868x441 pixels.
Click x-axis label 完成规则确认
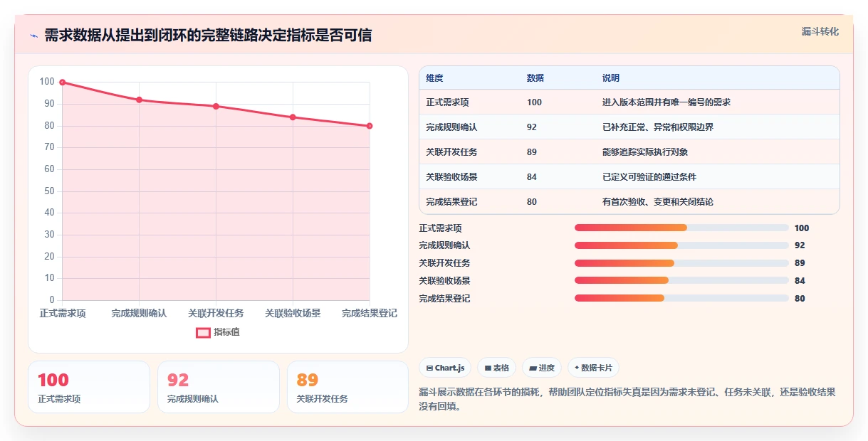pyautogui.click(x=139, y=313)
